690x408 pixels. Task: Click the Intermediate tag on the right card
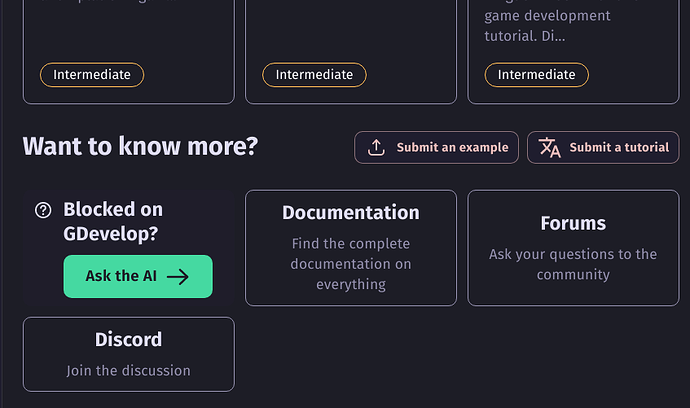point(537,75)
